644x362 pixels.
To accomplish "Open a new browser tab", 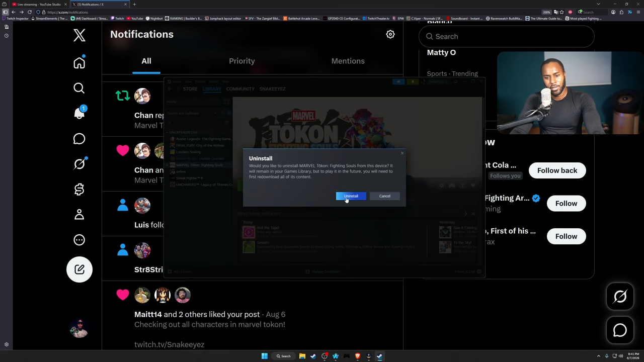I will click(134, 5).
